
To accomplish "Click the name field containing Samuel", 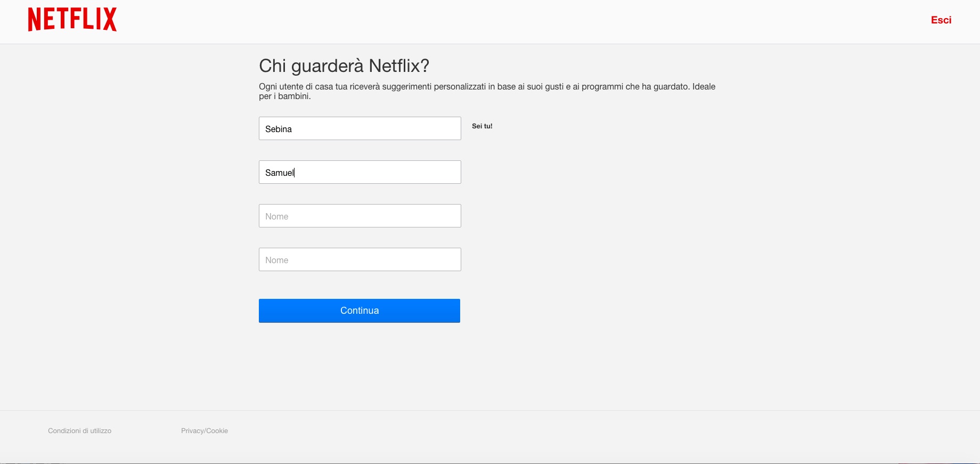I will (360, 172).
